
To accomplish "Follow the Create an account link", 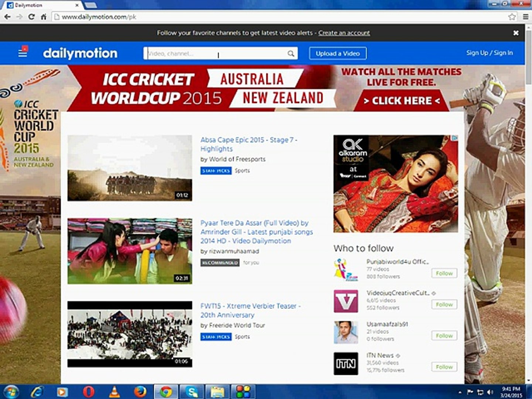I will (x=344, y=33).
